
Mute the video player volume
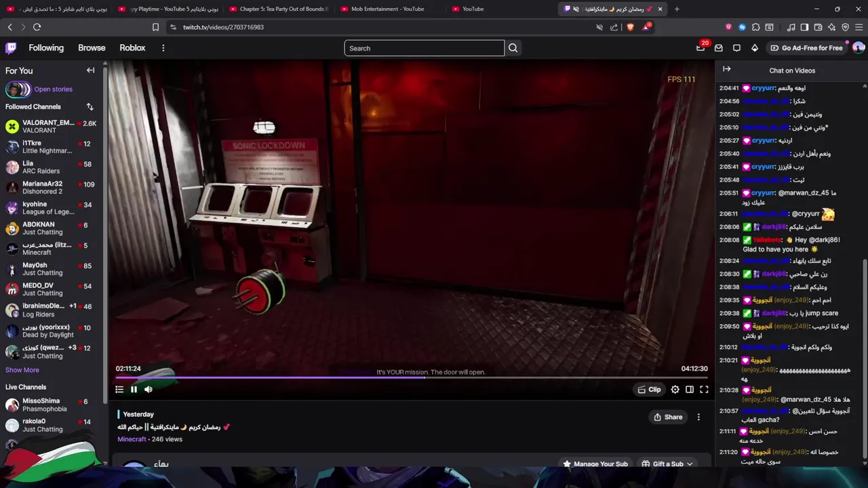(149, 389)
